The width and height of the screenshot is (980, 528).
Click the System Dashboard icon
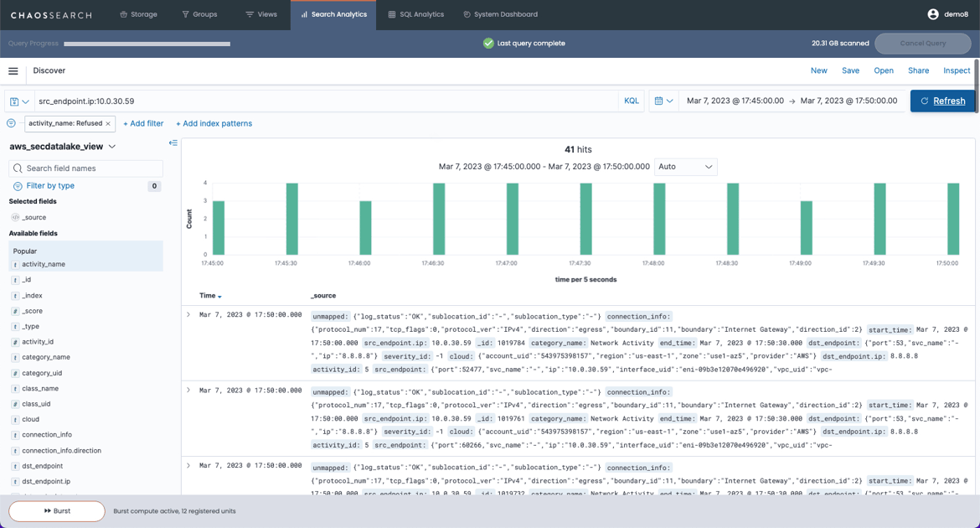(467, 14)
